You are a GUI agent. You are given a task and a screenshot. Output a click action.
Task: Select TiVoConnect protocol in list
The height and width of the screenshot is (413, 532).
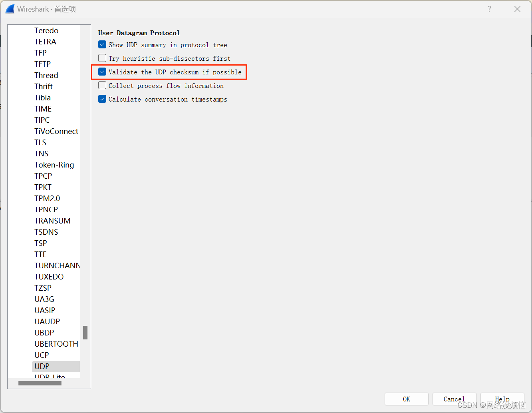point(56,131)
